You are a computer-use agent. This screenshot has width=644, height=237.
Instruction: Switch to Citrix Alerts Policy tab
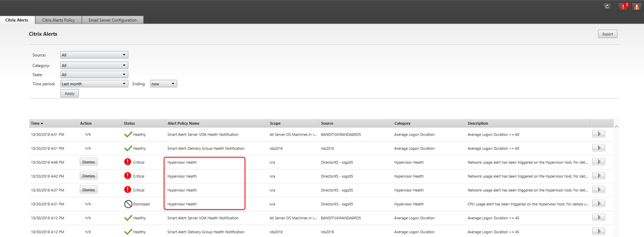[58, 20]
